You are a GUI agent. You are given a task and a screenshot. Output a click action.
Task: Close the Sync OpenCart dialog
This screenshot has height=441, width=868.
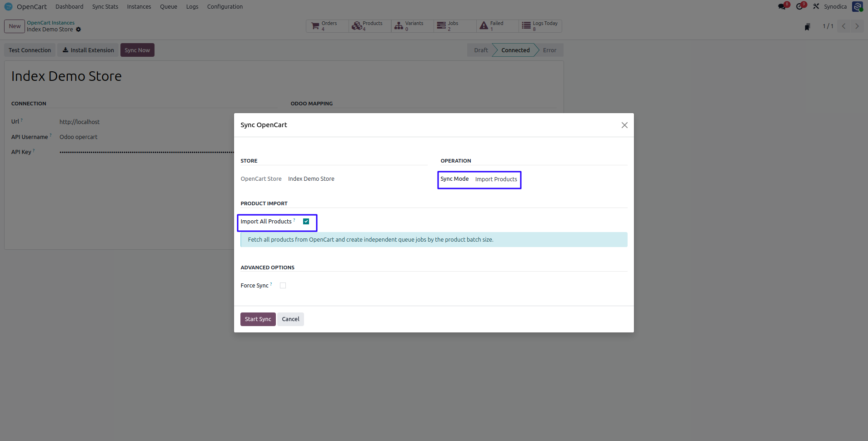click(624, 125)
